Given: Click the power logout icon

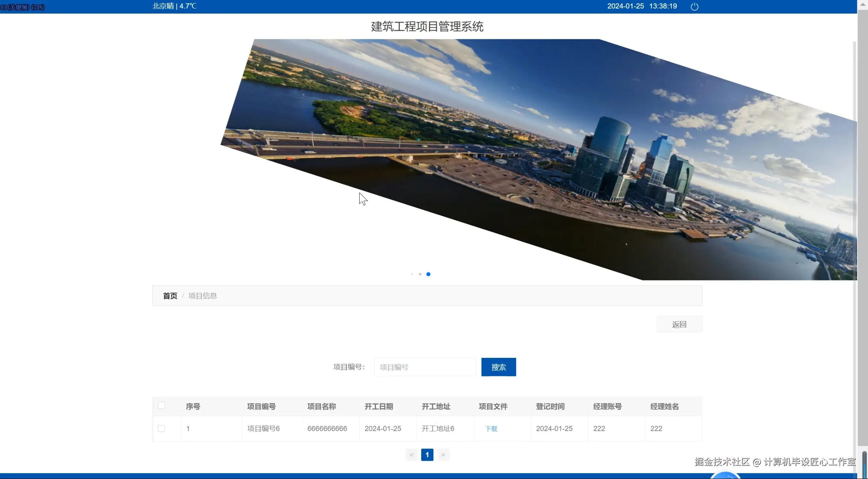Looking at the screenshot, I should [x=694, y=7].
